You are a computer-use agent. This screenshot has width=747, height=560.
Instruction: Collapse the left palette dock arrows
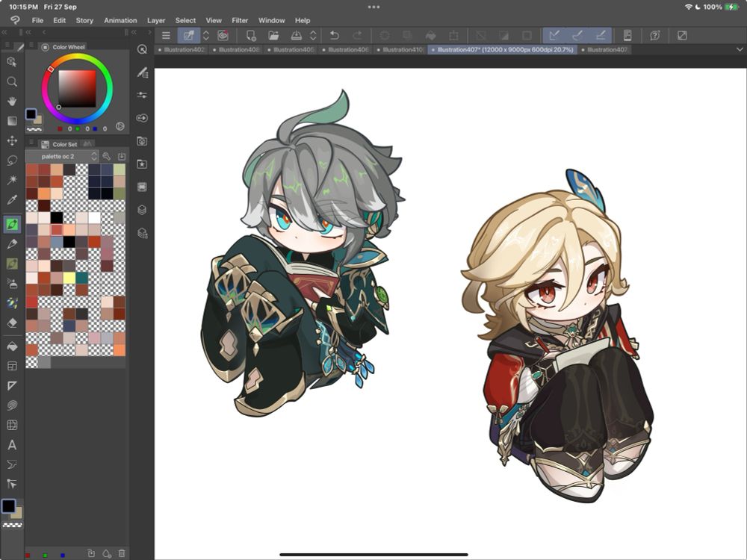coord(4,32)
